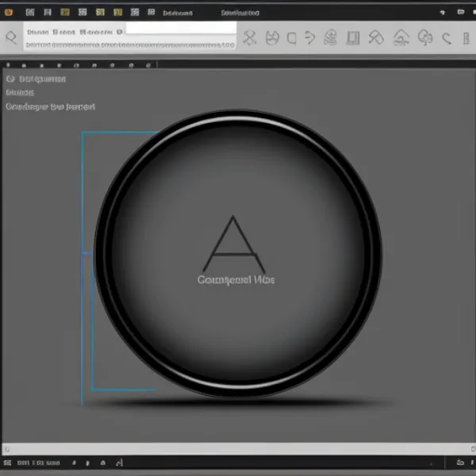Click the horizontal scrollbar below the canvas
This screenshot has width=476, height=476.
(x=238, y=448)
